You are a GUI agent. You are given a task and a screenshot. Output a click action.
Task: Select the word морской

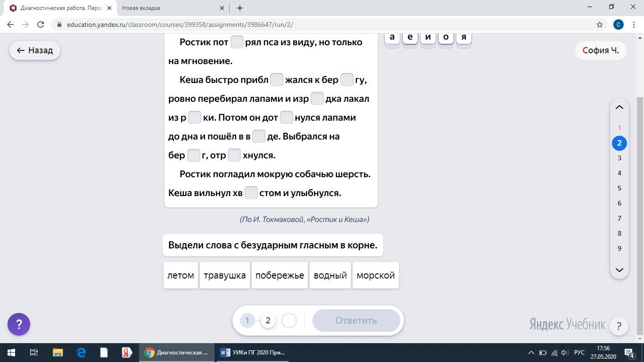pyautogui.click(x=376, y=275)
